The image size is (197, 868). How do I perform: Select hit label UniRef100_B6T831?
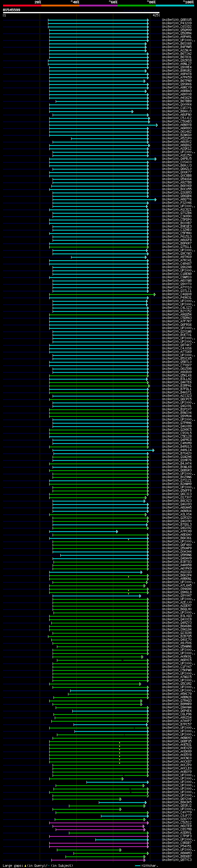click(x=177, y=57)
